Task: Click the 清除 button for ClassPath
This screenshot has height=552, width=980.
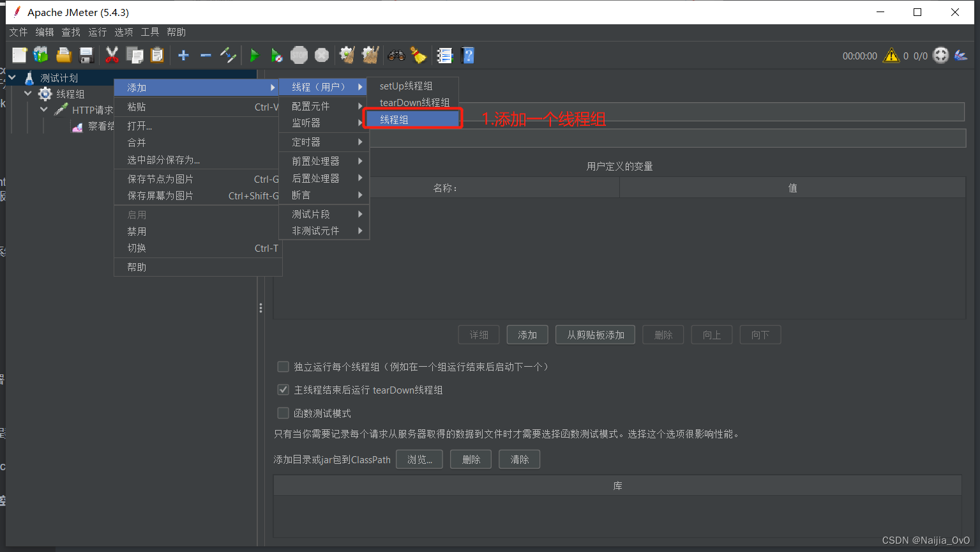Action: (x=520, y=459)
